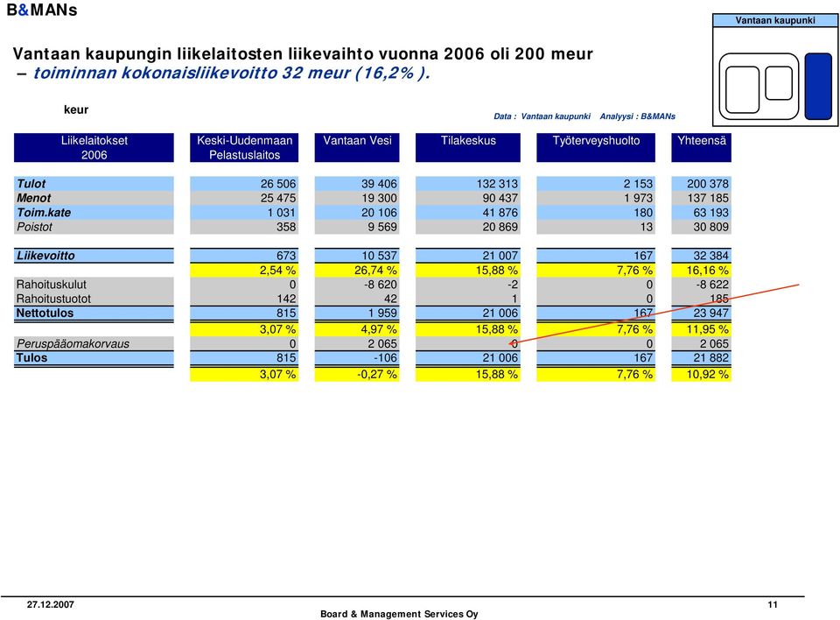The image size is (840, 620).
Task: Click the 'Toim.kate' row label
Action: pos(44,213)
